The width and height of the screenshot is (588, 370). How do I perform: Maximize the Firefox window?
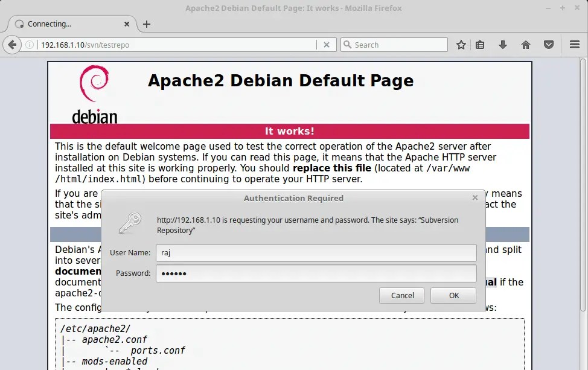pos(563,8)
